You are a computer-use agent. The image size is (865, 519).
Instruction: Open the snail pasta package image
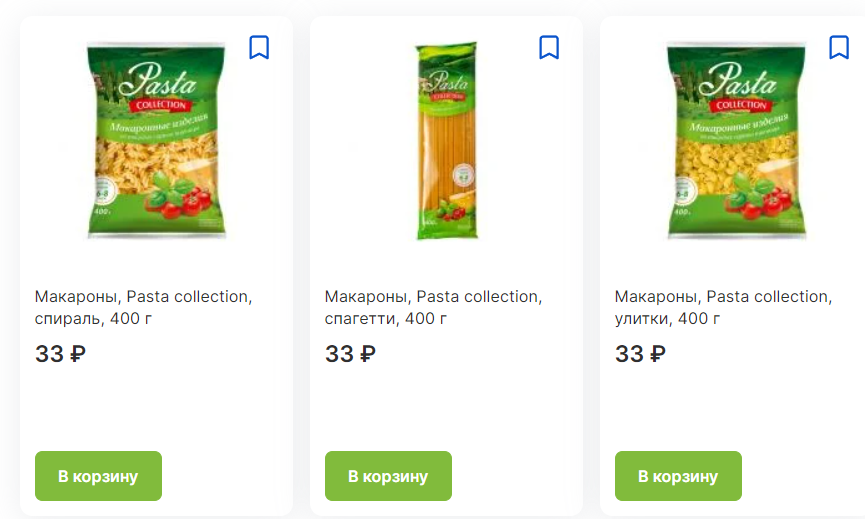736,140
